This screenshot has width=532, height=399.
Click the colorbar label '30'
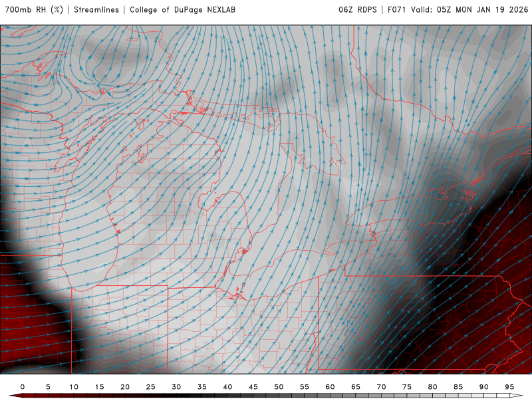[176, 387]
